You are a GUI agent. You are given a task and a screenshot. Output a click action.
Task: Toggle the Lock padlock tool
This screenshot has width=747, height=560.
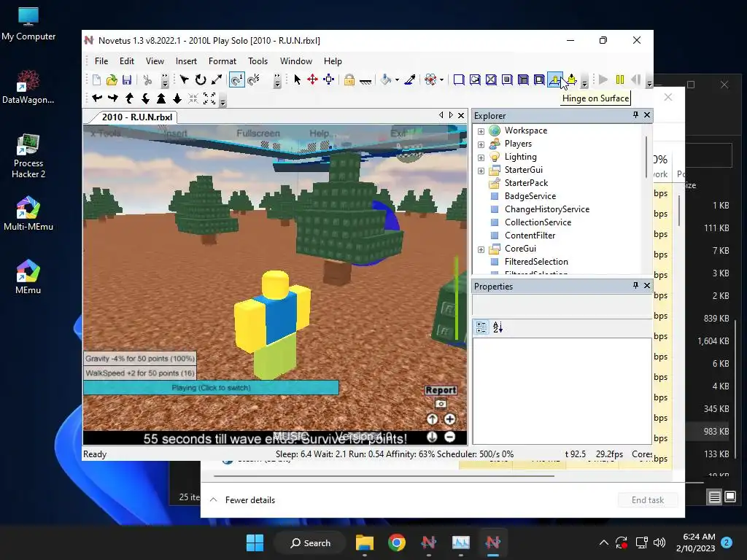click(349, 80)
